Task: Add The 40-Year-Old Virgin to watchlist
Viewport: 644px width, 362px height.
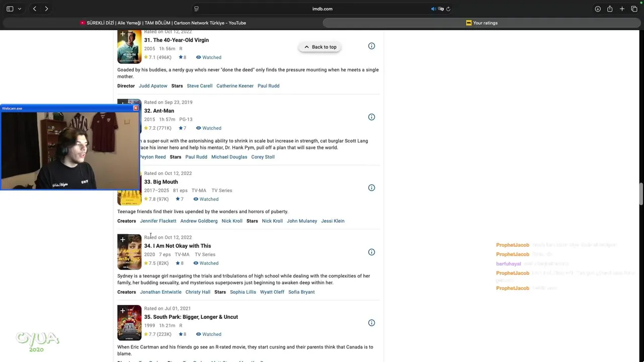Action: point(122,34)
